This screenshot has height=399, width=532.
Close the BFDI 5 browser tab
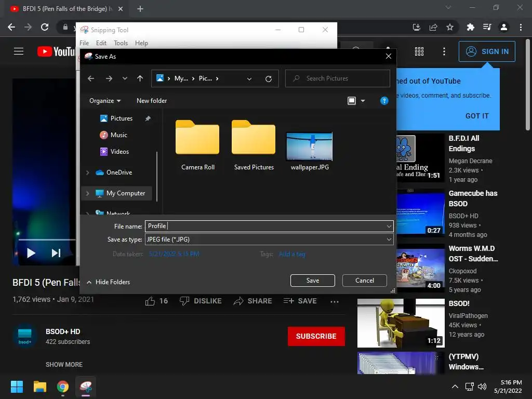tap(121, 9)
